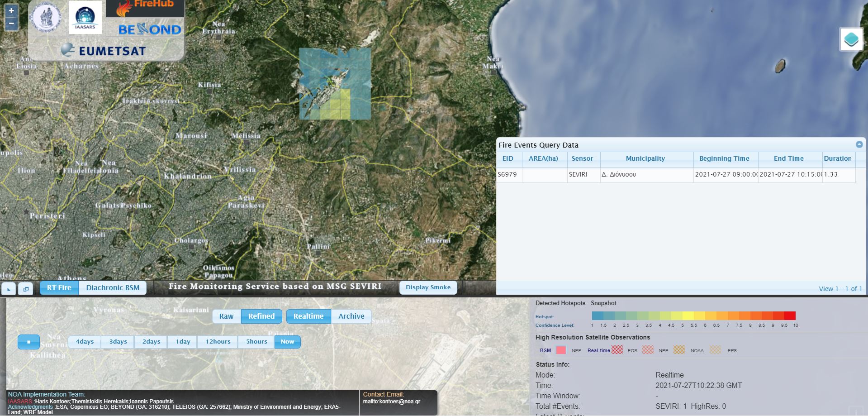Sort table by Municipality column header

click(x=645, y=158)
